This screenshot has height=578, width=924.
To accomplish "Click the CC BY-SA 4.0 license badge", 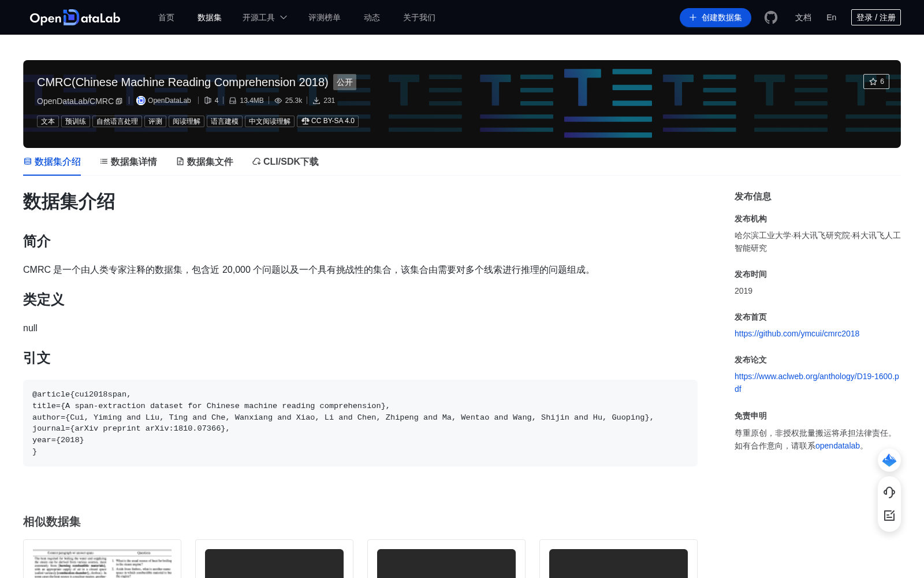I will coord(327,121).
